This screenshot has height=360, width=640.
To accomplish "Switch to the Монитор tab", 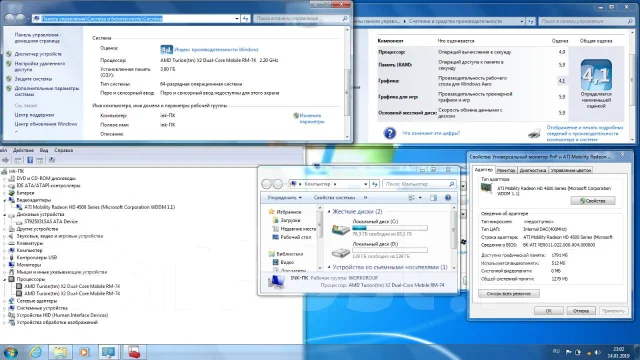I will point(506,170).
